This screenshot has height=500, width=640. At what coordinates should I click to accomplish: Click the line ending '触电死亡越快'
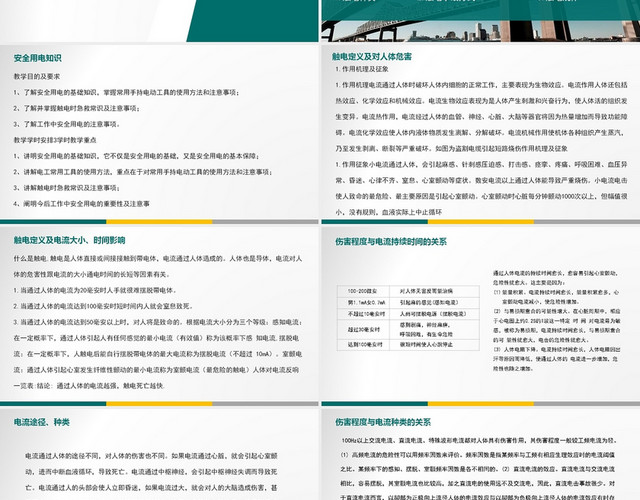pos(89,386)
